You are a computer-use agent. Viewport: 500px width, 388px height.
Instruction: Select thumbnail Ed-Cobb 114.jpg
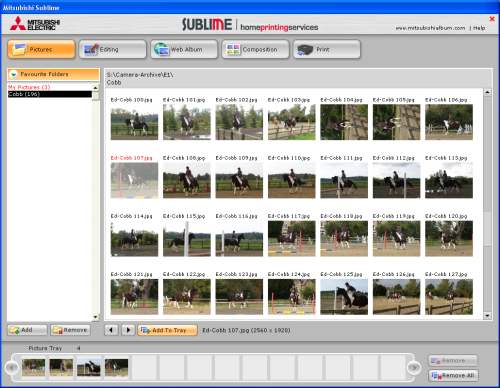coord(134,238)
